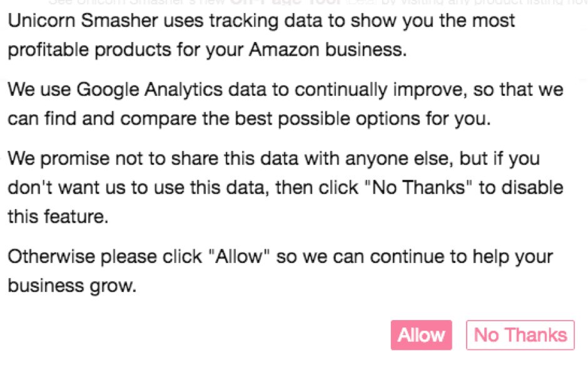
Task: Click the final line "business grow."
Action: click(71, 286)
